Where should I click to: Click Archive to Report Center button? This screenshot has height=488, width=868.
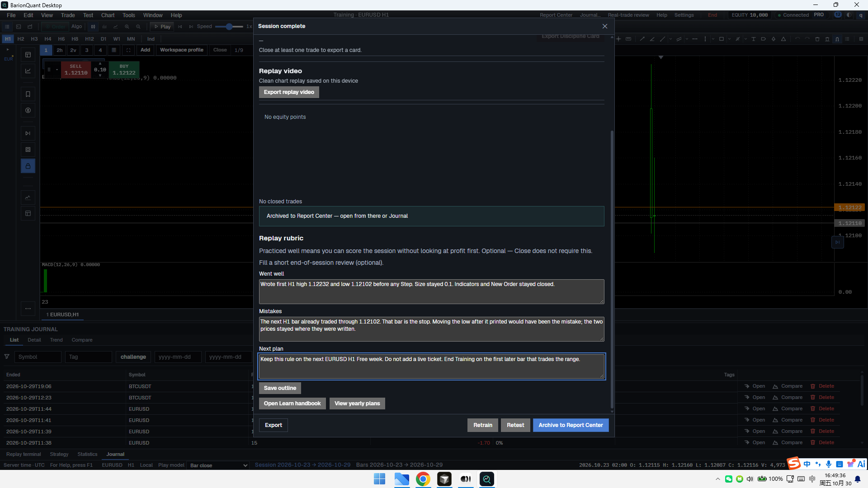click(571, 425)
